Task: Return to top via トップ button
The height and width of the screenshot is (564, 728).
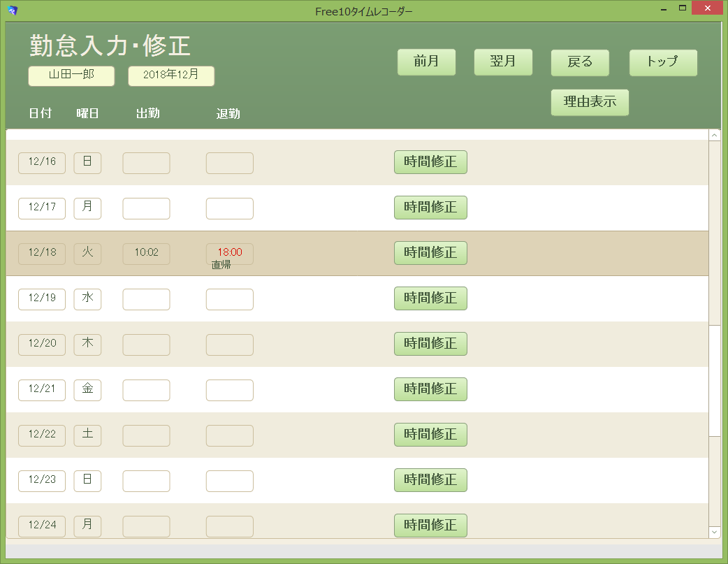Action: pyautogui.click(x=663, y=62)
